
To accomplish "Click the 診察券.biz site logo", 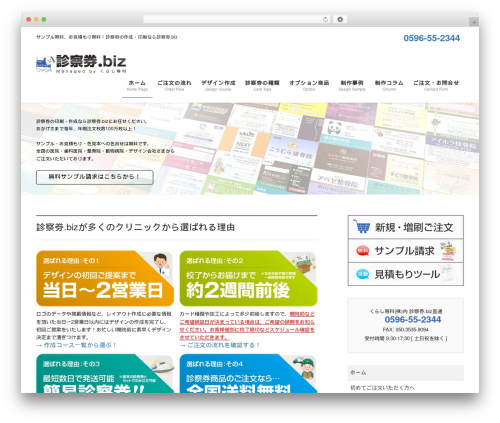I will [x=81, y=64].
